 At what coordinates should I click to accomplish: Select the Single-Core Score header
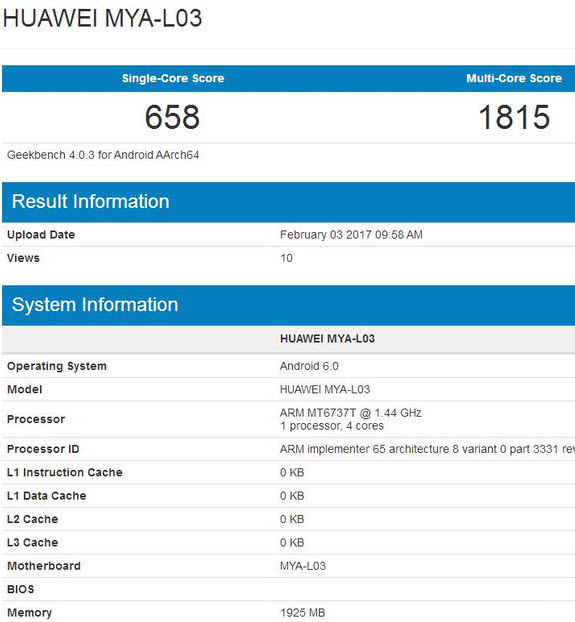[173, 78]
